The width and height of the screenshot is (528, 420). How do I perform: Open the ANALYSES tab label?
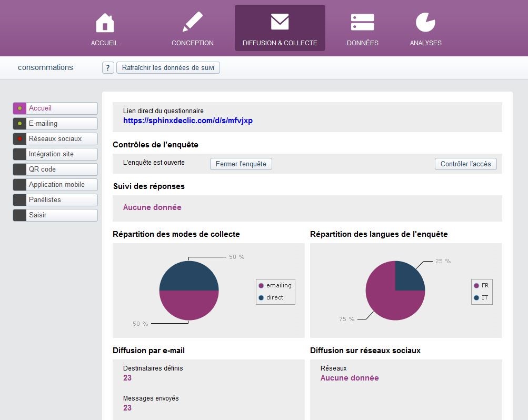(426, 43)
